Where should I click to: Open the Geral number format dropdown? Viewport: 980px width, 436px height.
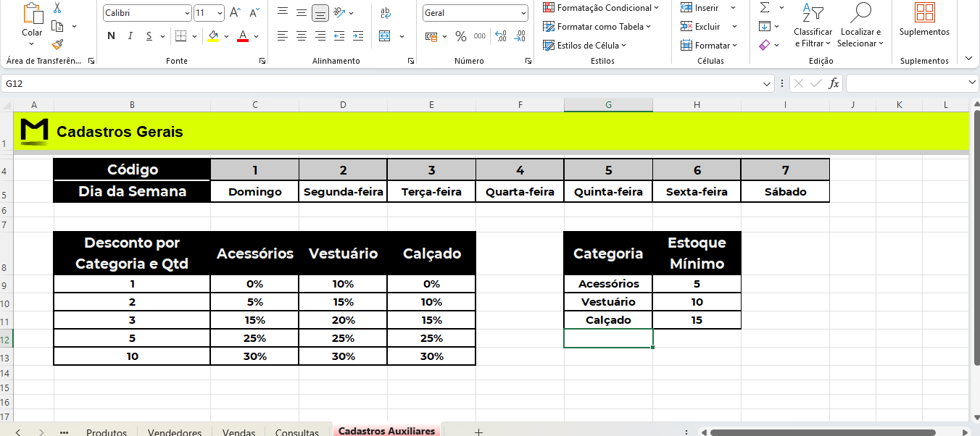523,13
